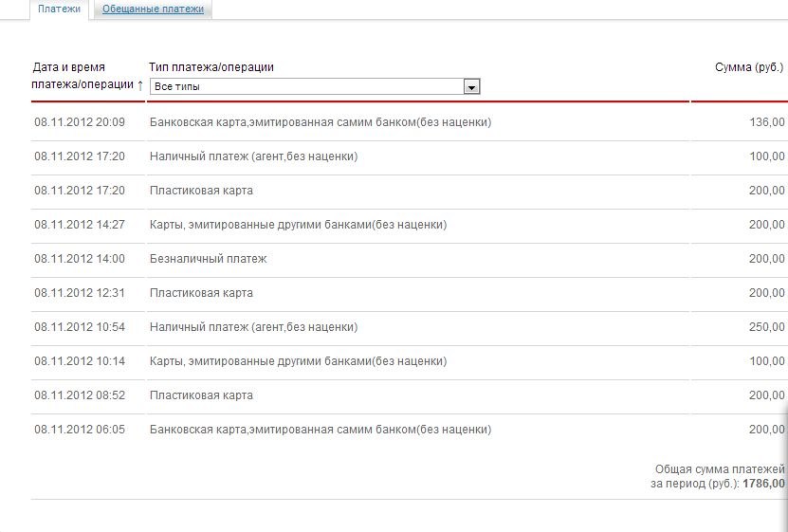Select the Наличный платеж row at 17:20
788x532 pixels.
click(x=408, y=156)
